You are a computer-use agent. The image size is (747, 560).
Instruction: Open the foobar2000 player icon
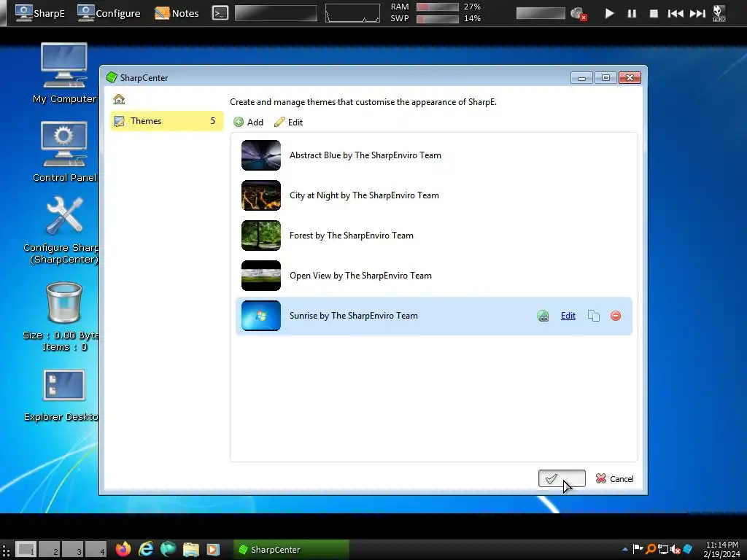[719, 13]
